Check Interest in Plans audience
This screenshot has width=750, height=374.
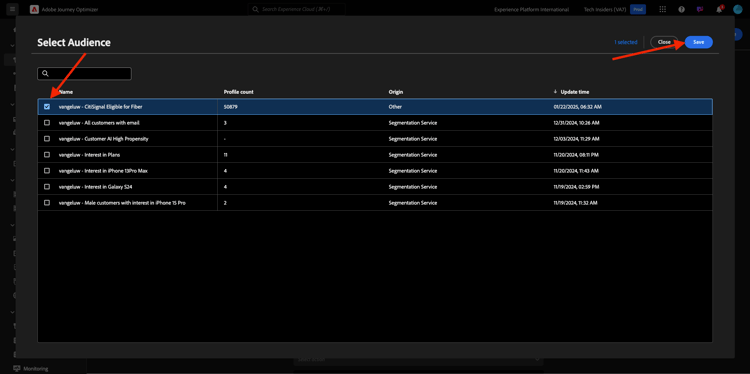(47, 155)
